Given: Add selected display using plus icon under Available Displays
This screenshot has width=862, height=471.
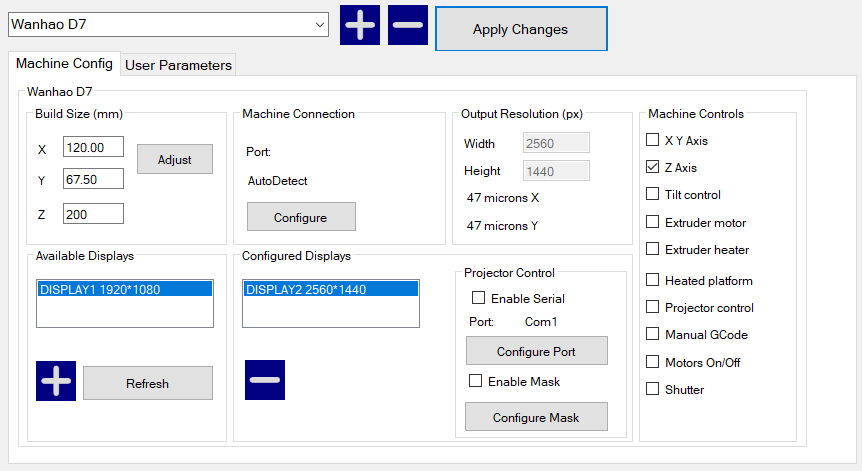Looking at the screenshot, I should coord(56,381).
